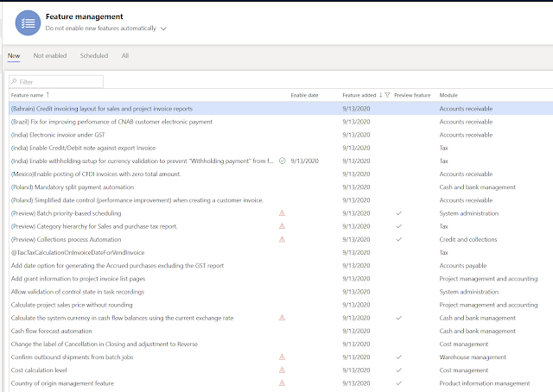Select the (India) Electronic invoice under GST row
553x392 pixels.
click(281, 135)
